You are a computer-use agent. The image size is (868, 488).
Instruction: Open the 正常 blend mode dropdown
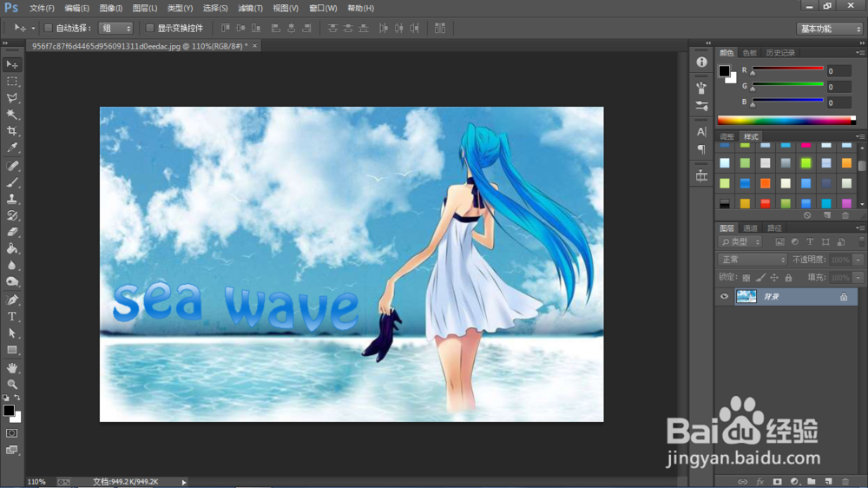753,260
